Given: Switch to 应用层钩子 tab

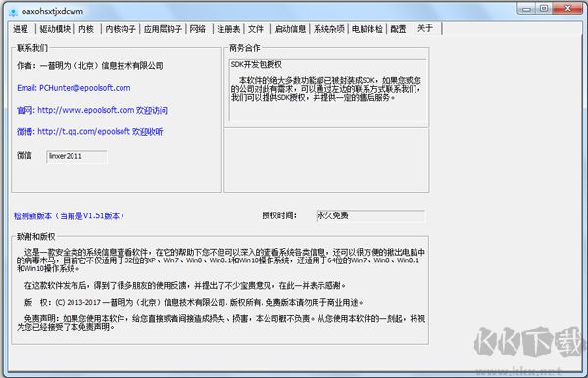Looking at the screenshot, I should point(163,29).
